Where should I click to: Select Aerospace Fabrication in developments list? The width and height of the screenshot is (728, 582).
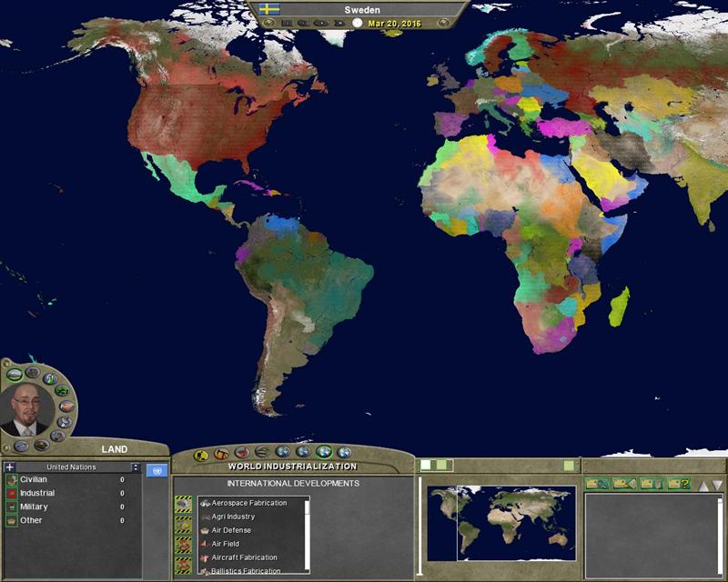pyautogui.click(x=248, y=503)
